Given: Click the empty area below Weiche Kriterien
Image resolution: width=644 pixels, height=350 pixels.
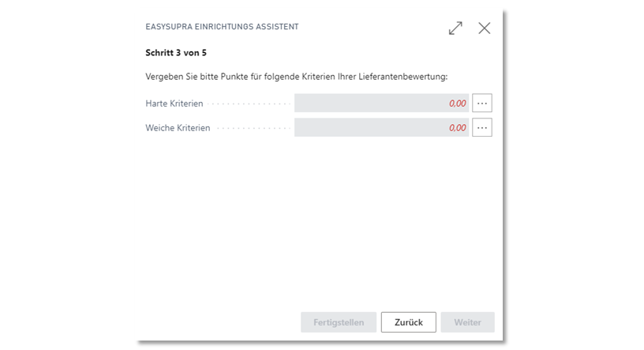Looking at the screenshot, I should click(319, 222).
